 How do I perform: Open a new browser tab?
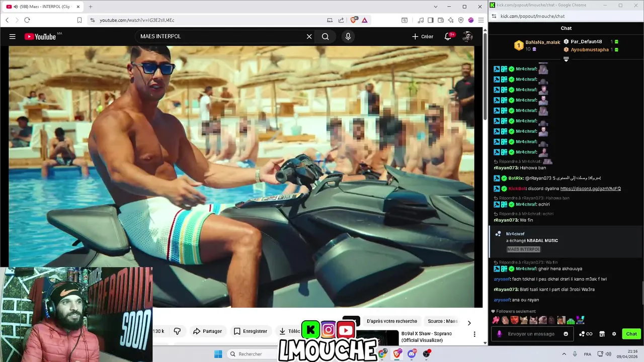point(91,7)
